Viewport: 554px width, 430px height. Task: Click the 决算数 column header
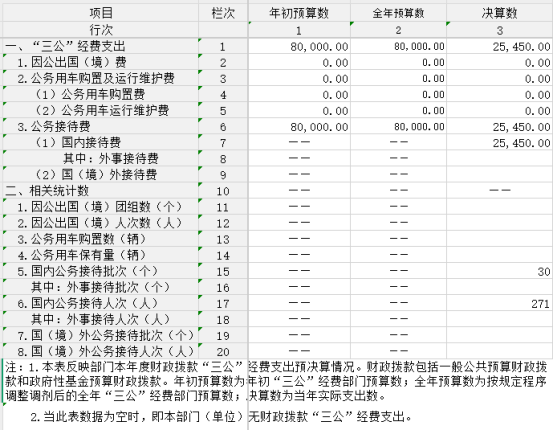499,13
